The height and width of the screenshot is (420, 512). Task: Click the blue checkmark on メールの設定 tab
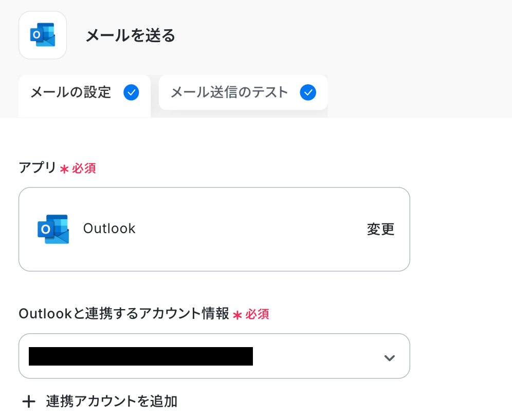point(132,92)
